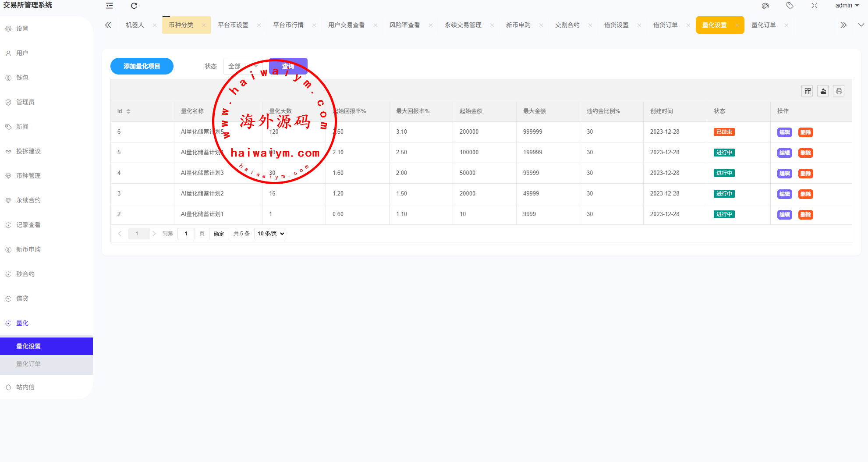Click 编辑 for AI量化储蓄计划1 row
The height and width of the screenshot is (462, 868).
[x=784, y=215]
